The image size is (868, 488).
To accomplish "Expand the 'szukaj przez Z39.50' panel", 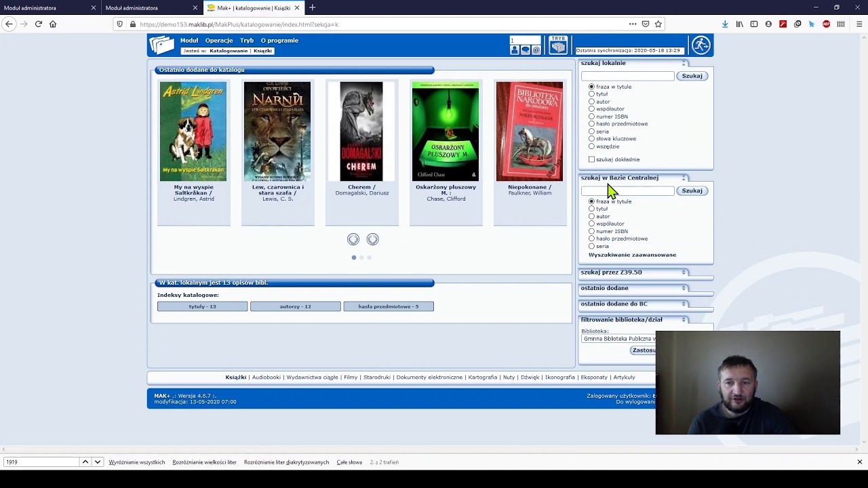I will coord(684,272).
